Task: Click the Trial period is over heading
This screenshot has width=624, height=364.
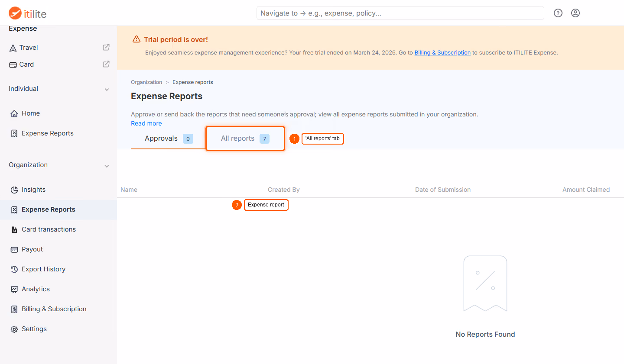Action: point(176,39)
